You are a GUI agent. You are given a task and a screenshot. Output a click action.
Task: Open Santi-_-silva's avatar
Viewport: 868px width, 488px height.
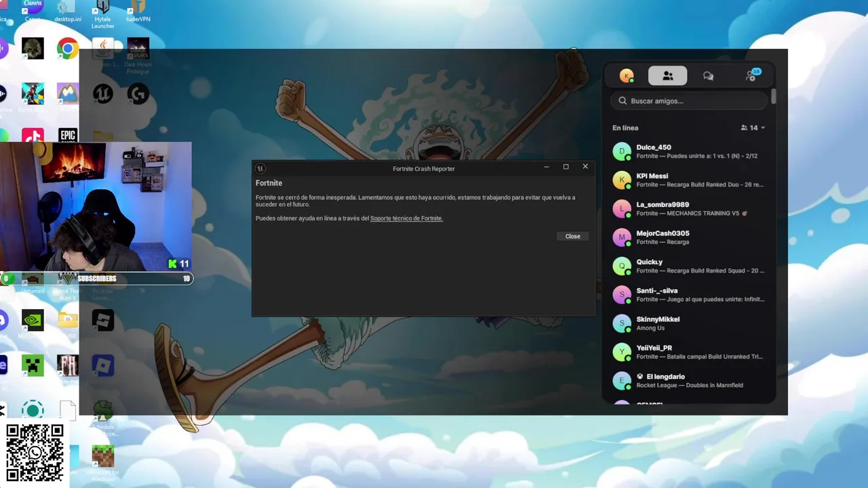click(622, 295)
